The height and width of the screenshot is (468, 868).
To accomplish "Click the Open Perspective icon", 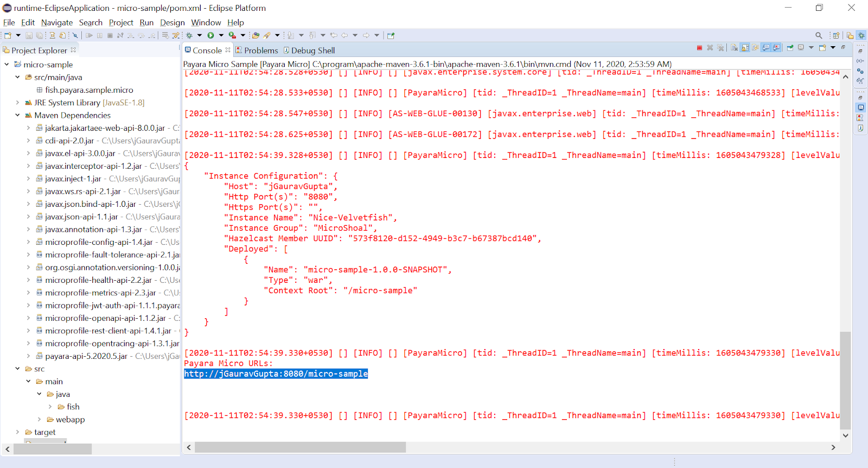I will [836, 35].
